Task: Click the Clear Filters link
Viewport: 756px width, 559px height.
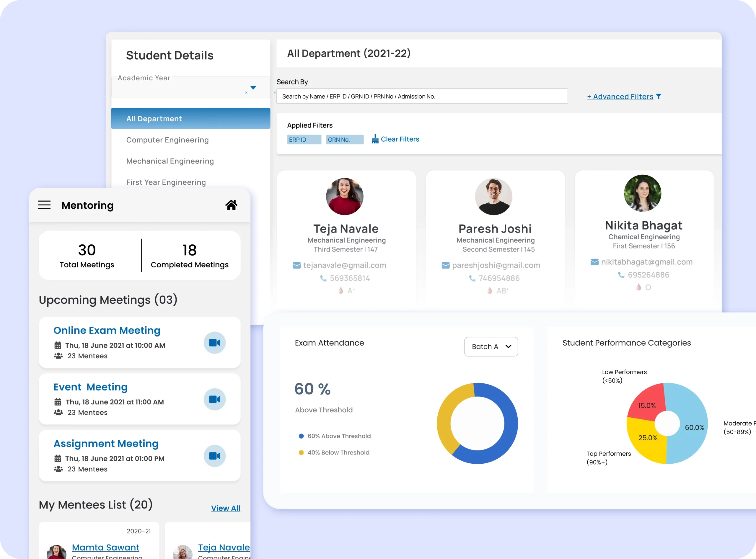Action: pyautogui.click(x=400, y=139)
